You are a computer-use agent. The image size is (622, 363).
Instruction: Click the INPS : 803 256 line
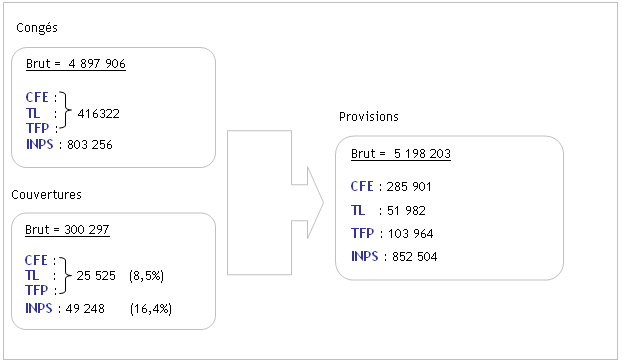pyautogui.click(x=69, y=144)
